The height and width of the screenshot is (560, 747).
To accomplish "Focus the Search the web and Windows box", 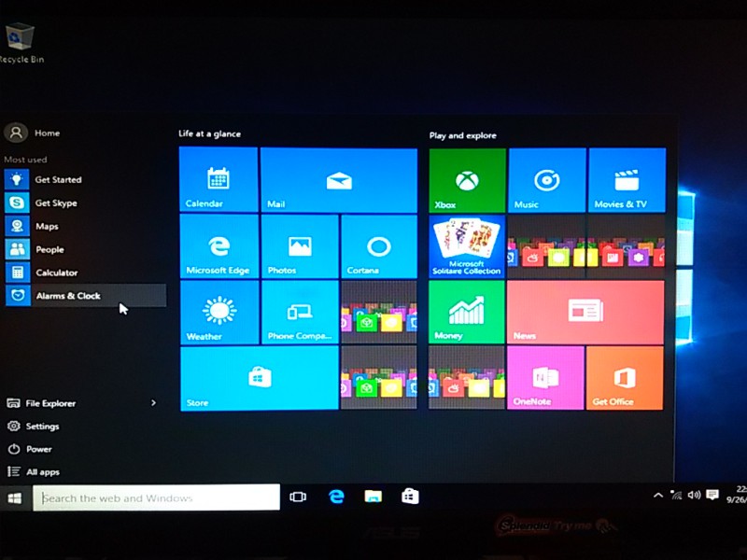I will point(156,497).
